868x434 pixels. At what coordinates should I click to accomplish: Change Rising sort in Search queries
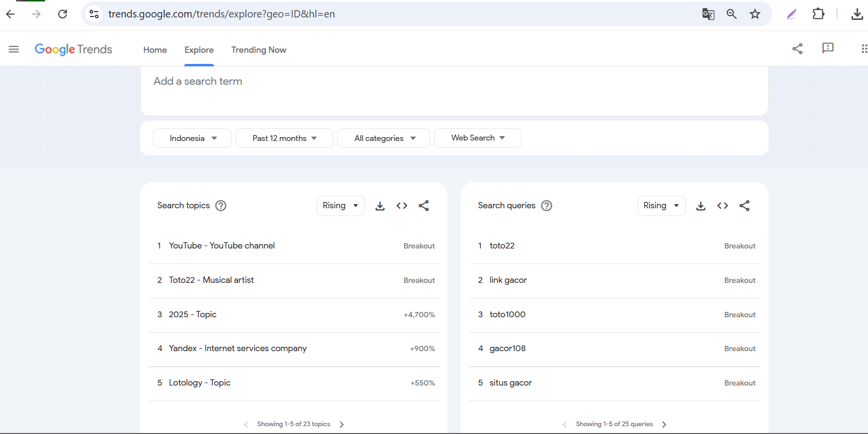(661, 206)
